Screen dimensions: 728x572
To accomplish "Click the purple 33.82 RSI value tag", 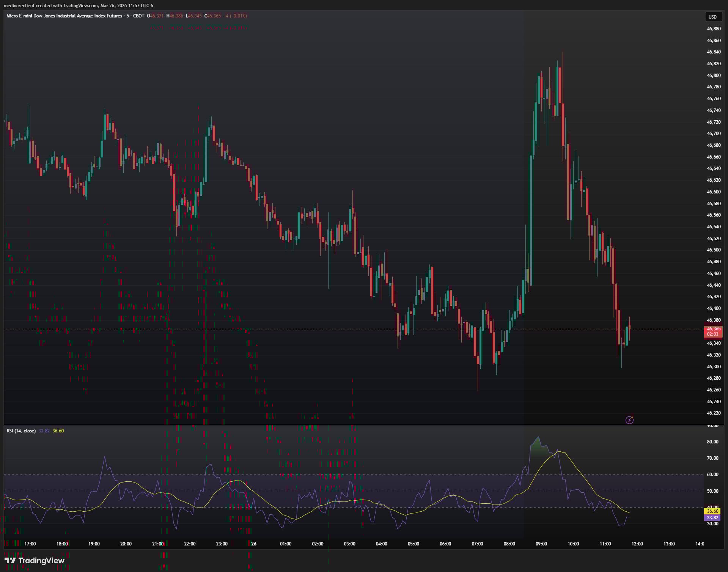I will [x=712, y=517].
